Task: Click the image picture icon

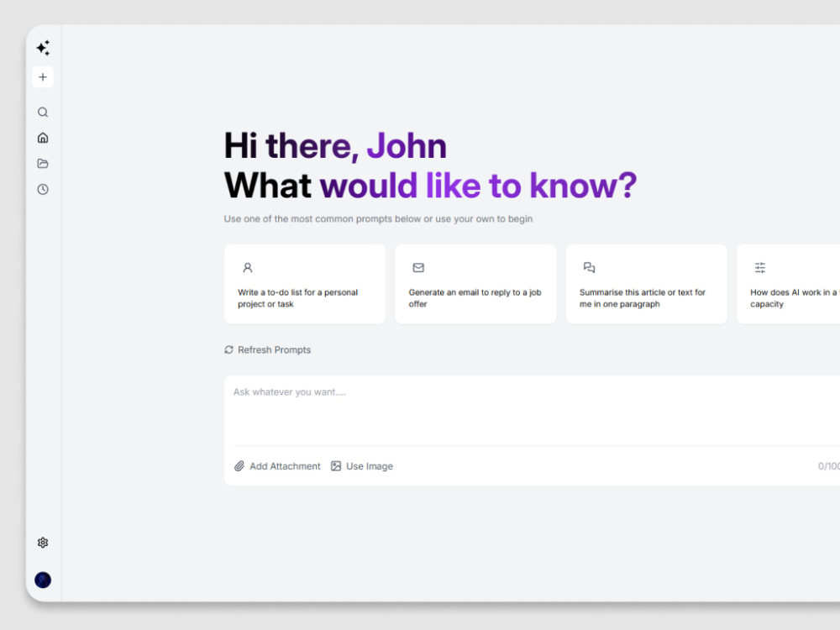Action: point(336,466)
